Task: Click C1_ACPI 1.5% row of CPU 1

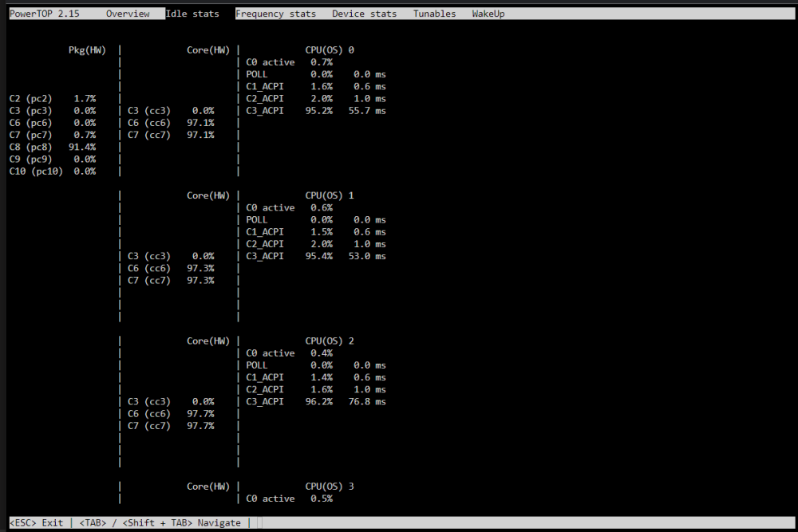Action: coord(315,232)
